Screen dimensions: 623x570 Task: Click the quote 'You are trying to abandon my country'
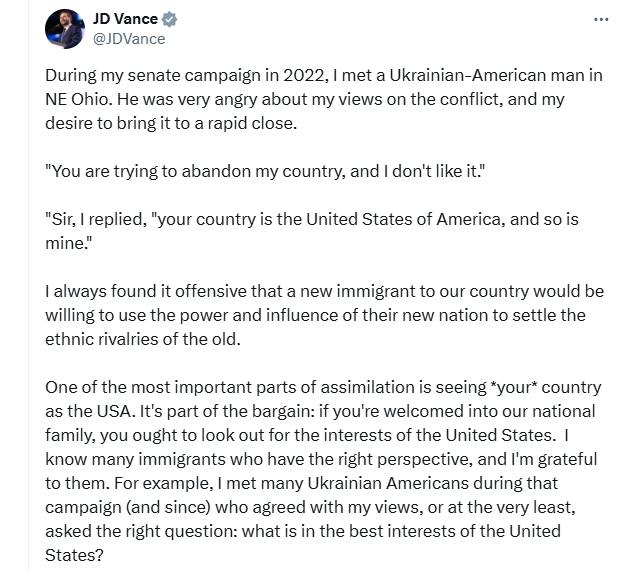[x=265, y=172]
